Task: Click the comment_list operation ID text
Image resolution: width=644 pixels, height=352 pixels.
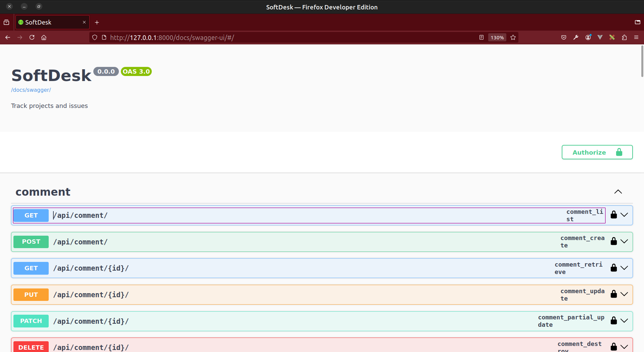Action: coord(585,215)
